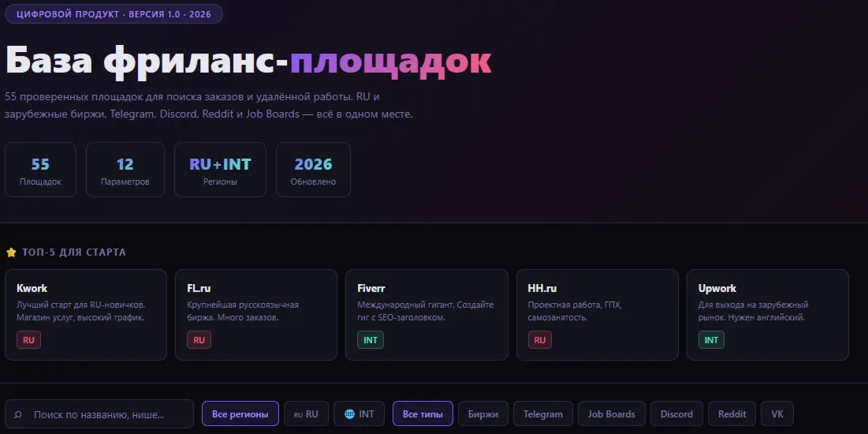Click the RU tag on Kwork card
The width and height of the screenshot is (868, 434).
pyautogui.click(x=29, y=340)
